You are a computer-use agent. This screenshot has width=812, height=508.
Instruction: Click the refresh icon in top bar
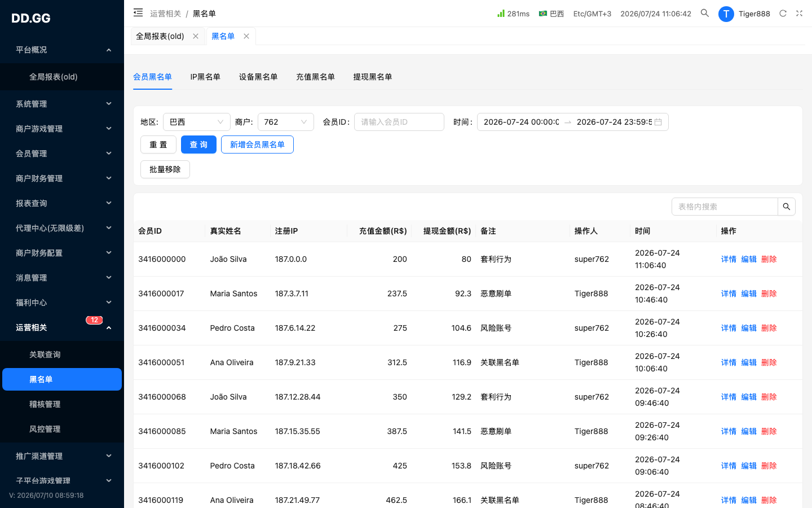[783, 14]
